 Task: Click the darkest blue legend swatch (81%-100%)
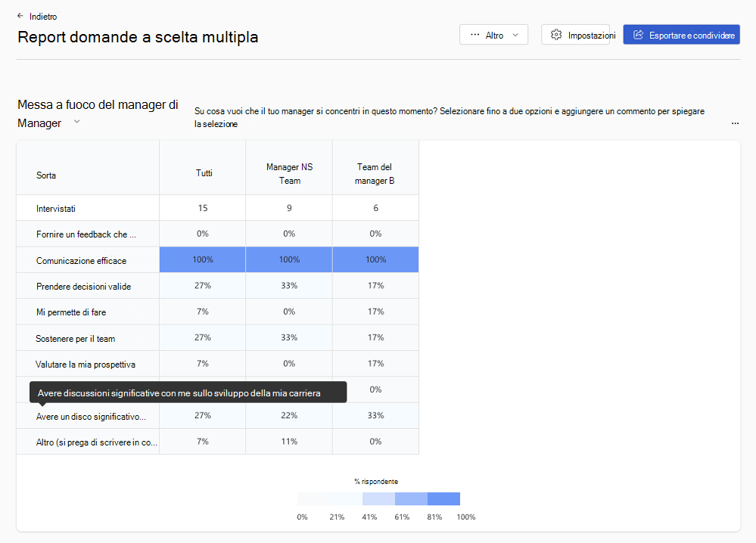[x=443, y=499]
